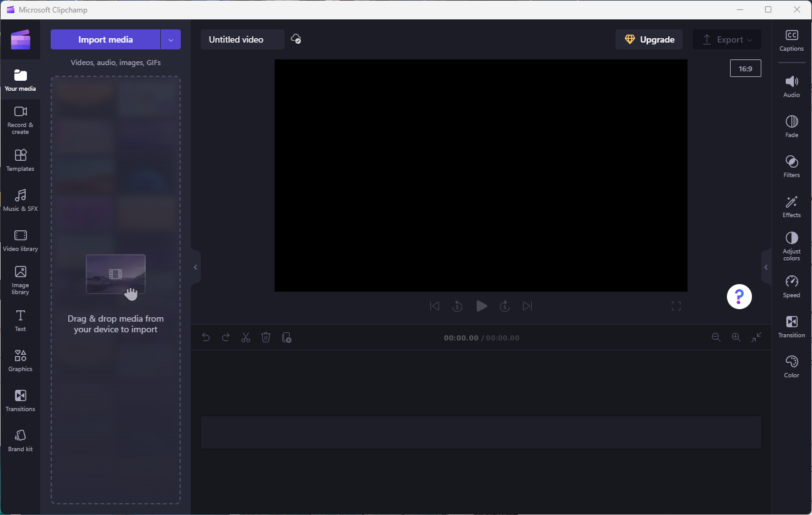Open the Color panel
The width and height of the screenshot is (812, 515).
pyautogui.click(x=791, y=367)
